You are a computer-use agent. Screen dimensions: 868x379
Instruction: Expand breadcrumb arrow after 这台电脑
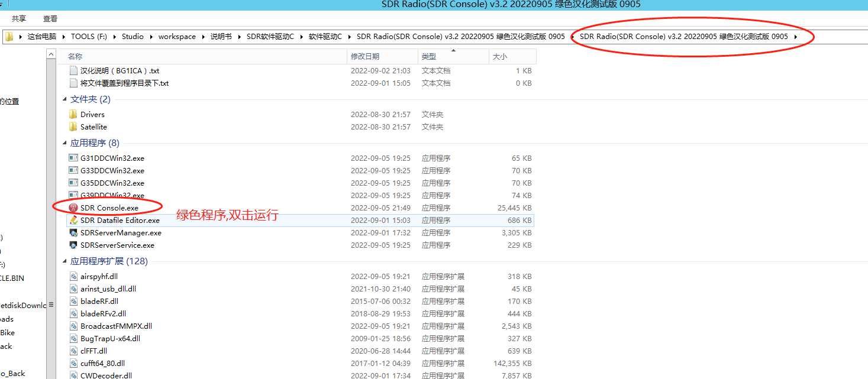tap(64, 37)
